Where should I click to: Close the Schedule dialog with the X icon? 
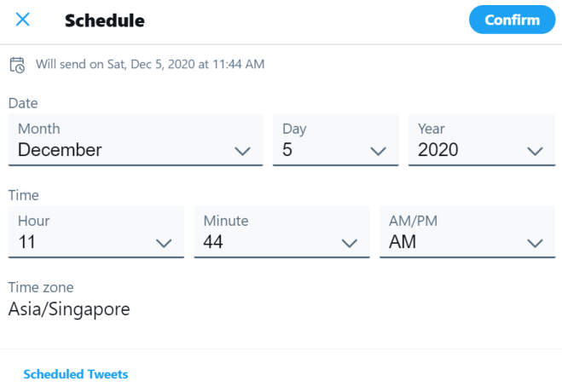click(x=22, y=20)
